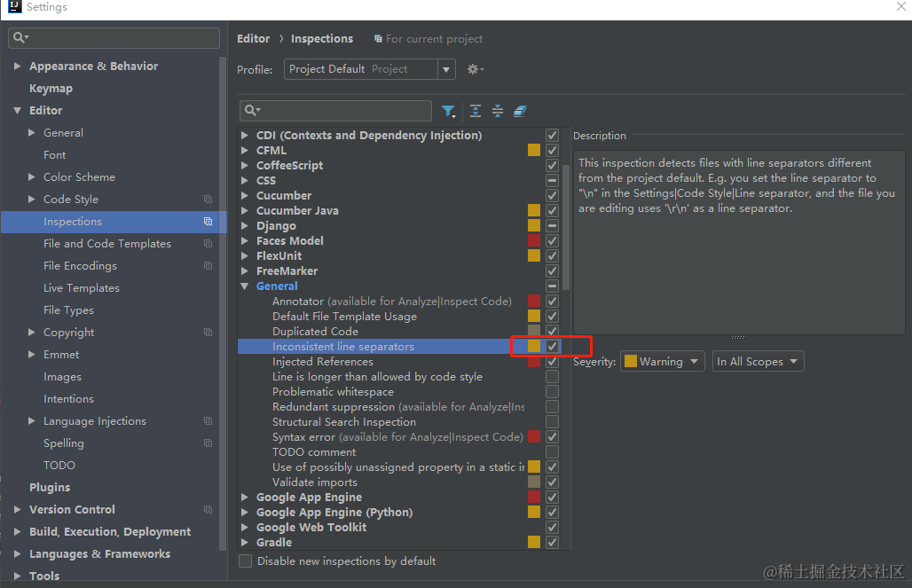Viewport: 912px width, 588px height.
Task: Select the Font settings item
Action: tap(55, 154)
